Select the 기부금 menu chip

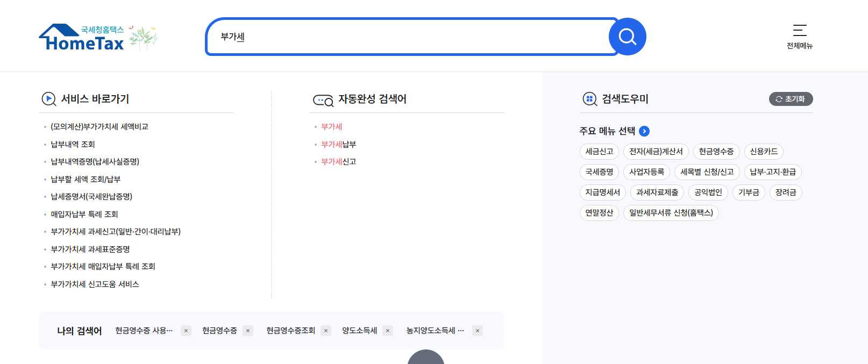tap(749, 192)
